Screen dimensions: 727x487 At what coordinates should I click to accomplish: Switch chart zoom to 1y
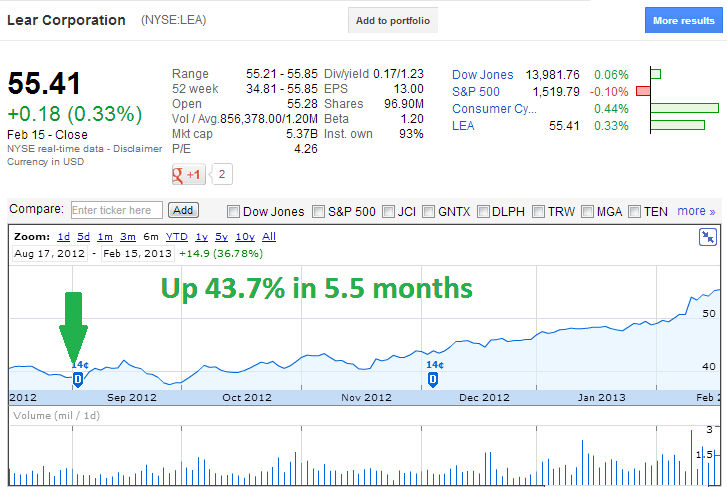click(201, 237)
